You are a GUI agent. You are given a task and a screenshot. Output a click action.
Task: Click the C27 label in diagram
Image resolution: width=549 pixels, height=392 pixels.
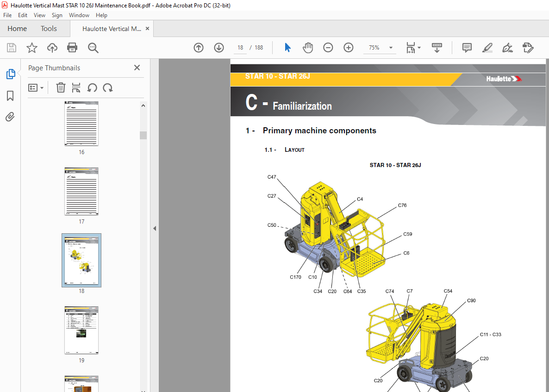pos(272,196)
